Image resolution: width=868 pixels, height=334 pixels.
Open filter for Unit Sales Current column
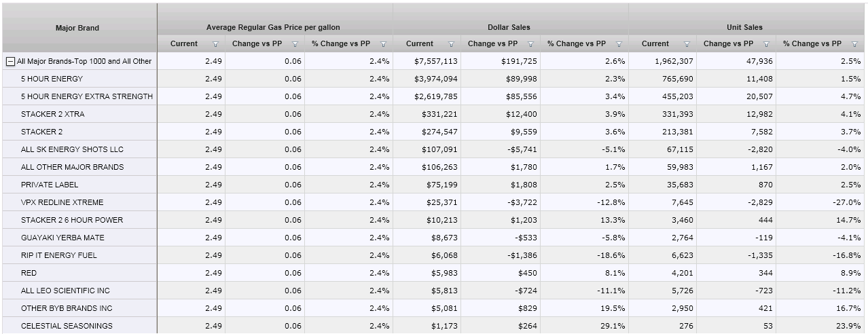(687, 44)
